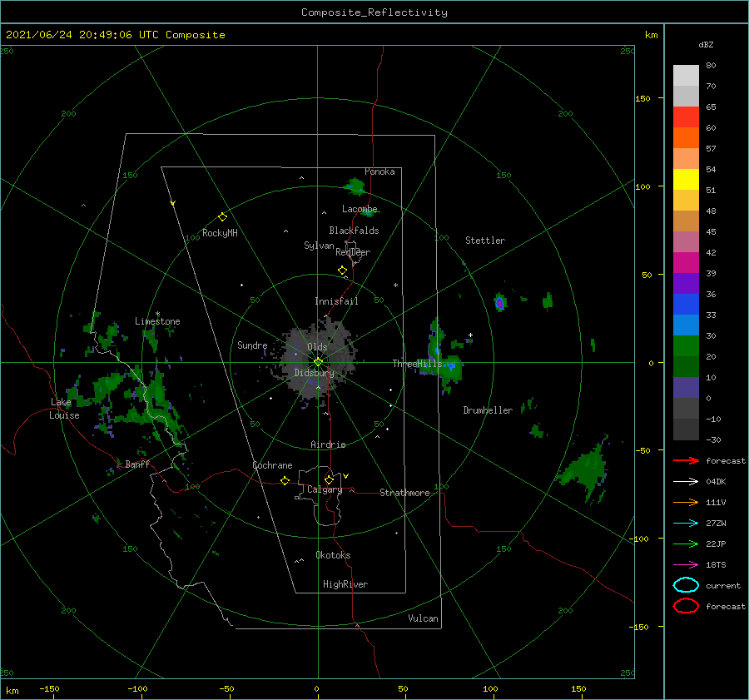The image size is (749, 700).
Task: Click the cyan current ellipse legend icon
Action: coord(686,585)
